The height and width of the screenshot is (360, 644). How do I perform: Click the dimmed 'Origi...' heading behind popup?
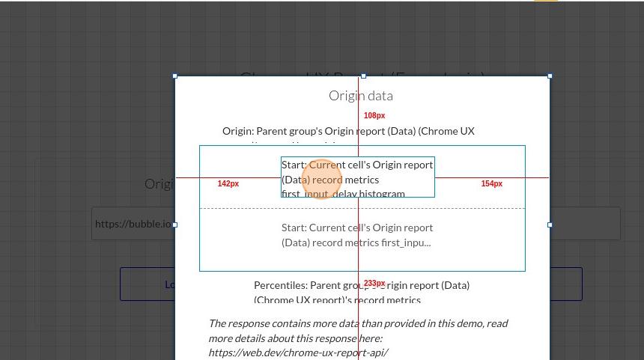coord(159,184)
